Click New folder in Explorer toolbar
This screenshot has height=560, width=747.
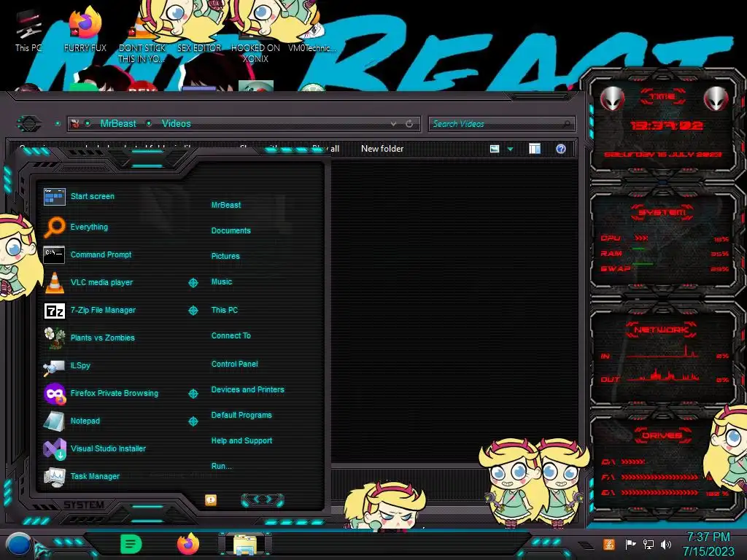(382, 149)
